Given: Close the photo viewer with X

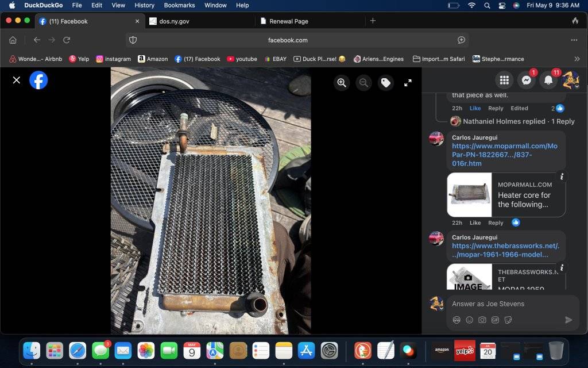Looking at the screenshot, I should click(x=17, y=80).
